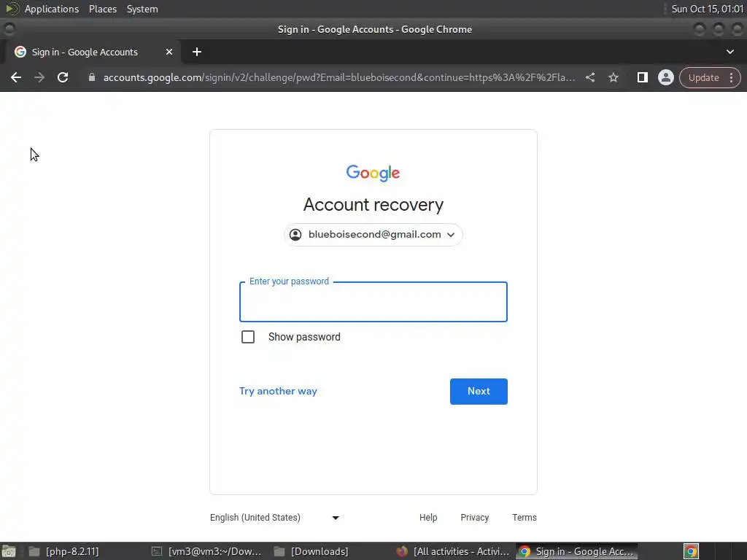Click the address bar URL
The width and height of the screenshot is (747, 560).
coord(339,77)
